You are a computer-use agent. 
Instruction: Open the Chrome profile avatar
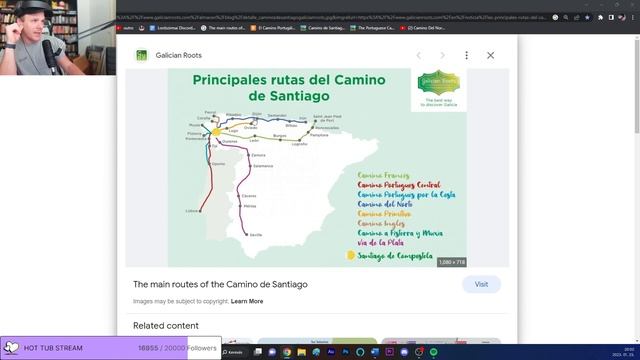coord(622,18)
